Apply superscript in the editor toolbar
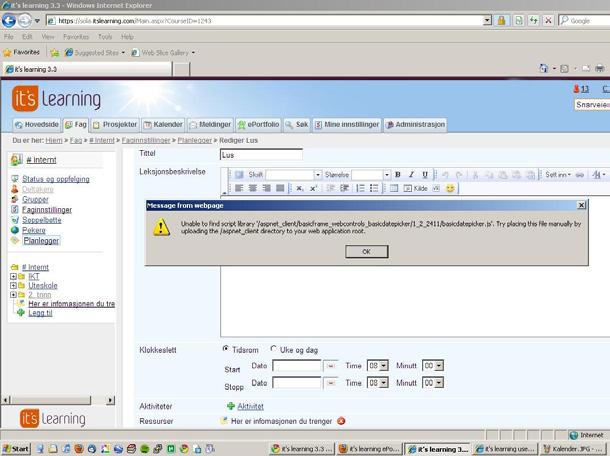The height and width of the screenshot is (456, 610). 313,188
